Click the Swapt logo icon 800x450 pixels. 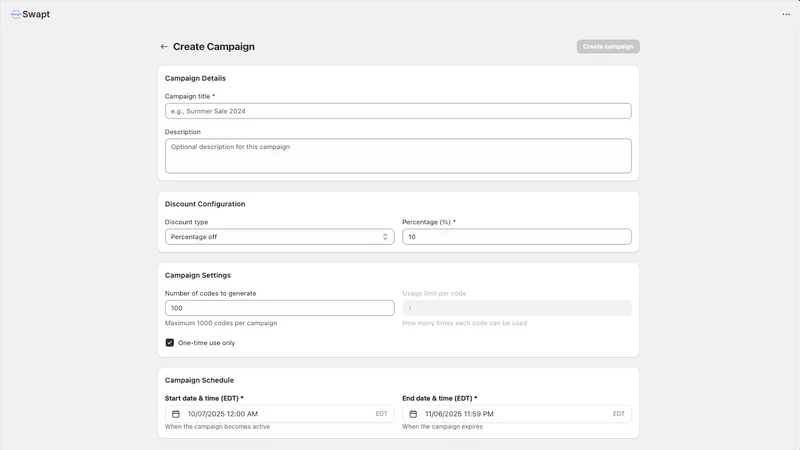tap(16, 14)
